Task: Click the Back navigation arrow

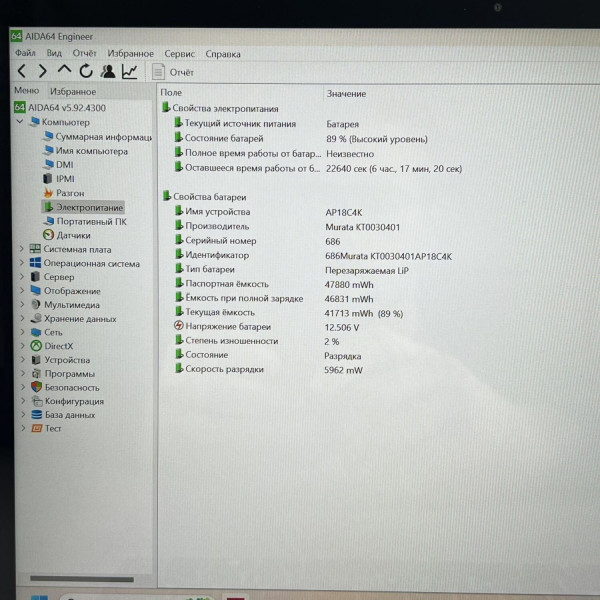Action: click(x=22, y=71)
